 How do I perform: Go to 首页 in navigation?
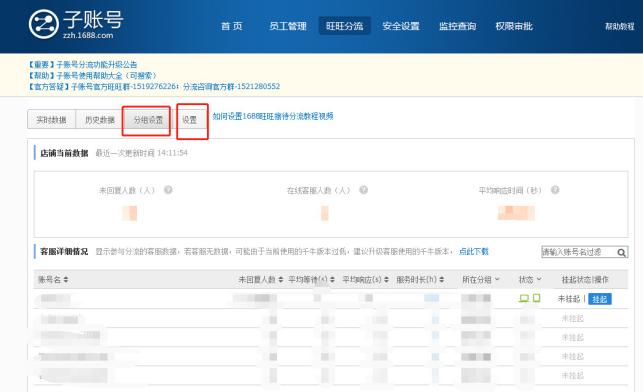[x=232, y=26]
